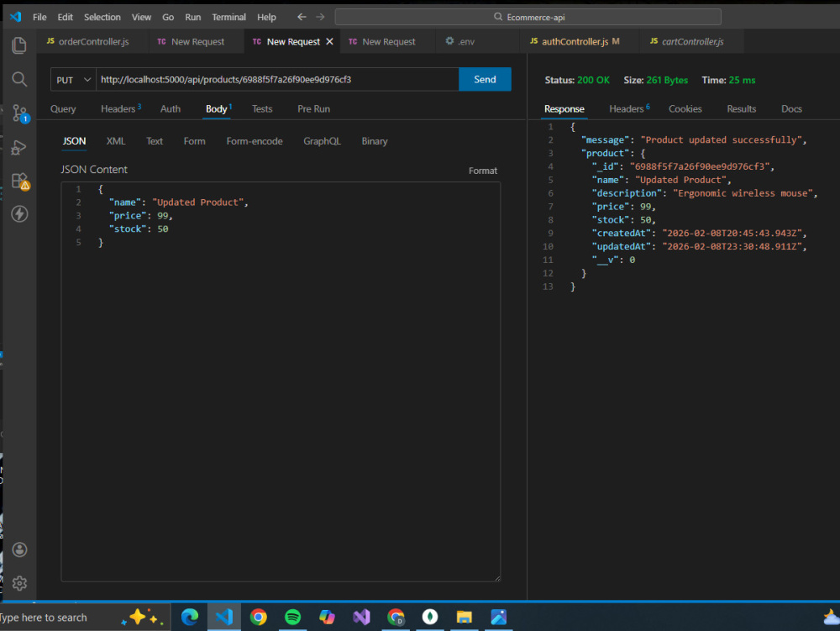This screenshot has width=840, height=631.
Task: Open the Source Control view
Action: click(x=20, y=113)
